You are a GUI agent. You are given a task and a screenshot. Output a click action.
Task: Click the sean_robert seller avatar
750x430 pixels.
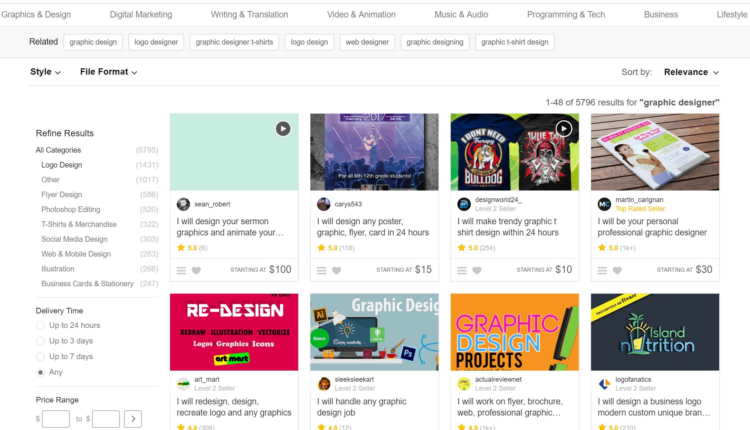point(183,204)
